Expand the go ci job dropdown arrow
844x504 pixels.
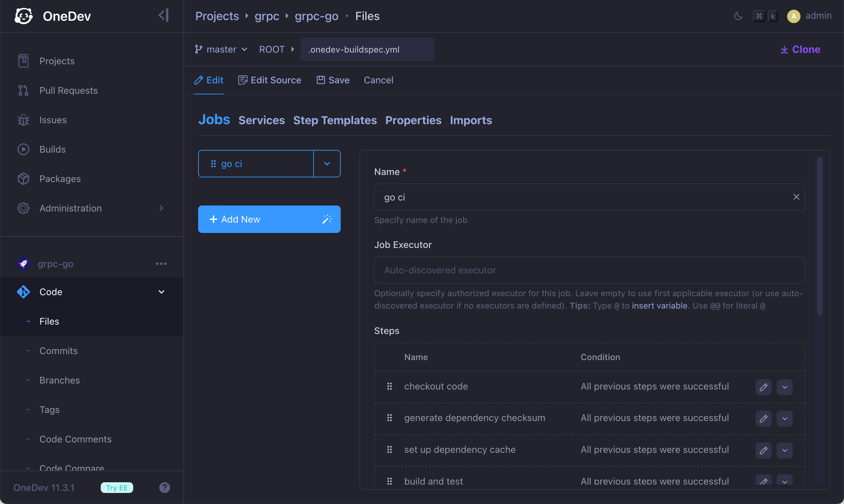point(327,164)
